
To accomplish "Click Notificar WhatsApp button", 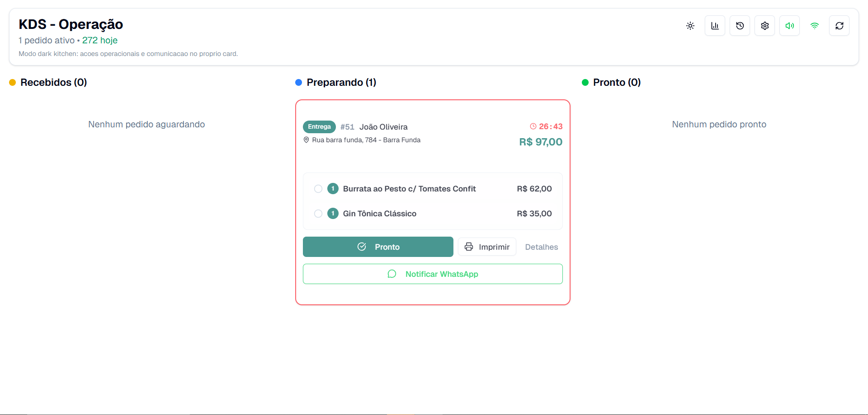I will click(x=433, y=274).
